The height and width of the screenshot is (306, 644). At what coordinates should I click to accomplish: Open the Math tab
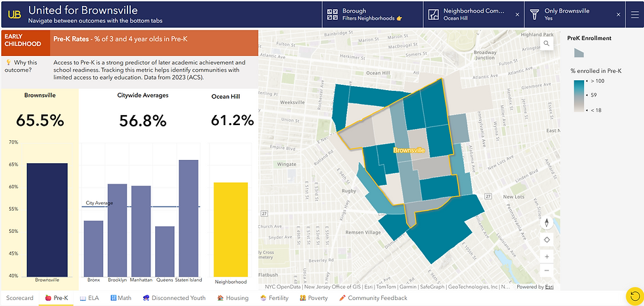(x=121, y=297)
